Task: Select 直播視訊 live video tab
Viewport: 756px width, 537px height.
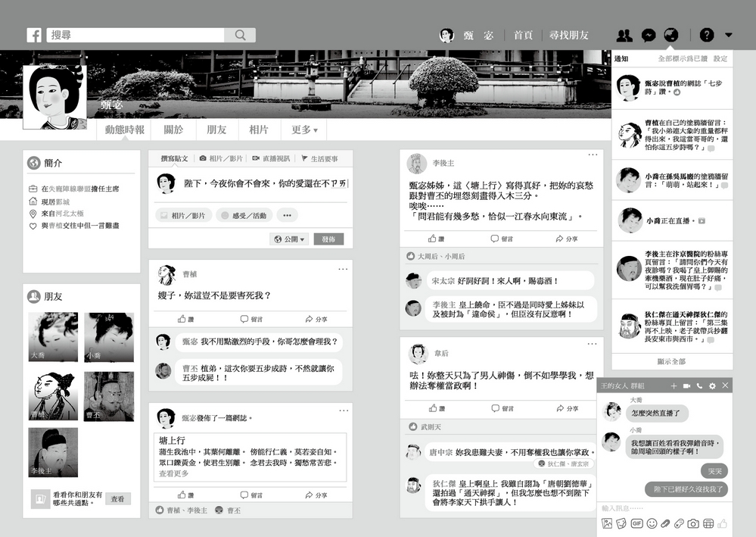Action: click(271, 159)
